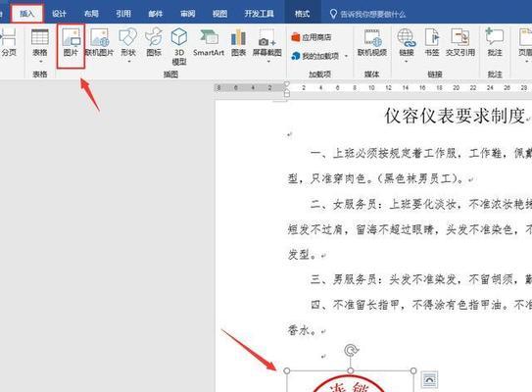The width and height of the screenshot is (532, 392).
Task: Open the 插入 ribbon tab
Action: (x=27, y=14)
